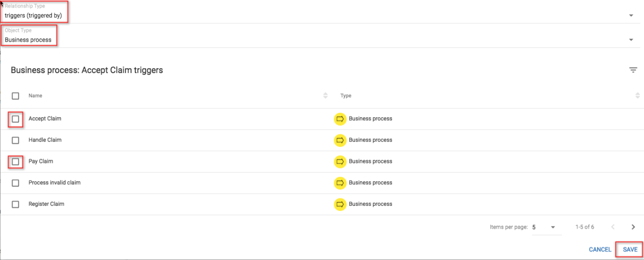Sort the table by the Type column
The width and height of the screenshot is (644, 260).
tap(637, 95)
